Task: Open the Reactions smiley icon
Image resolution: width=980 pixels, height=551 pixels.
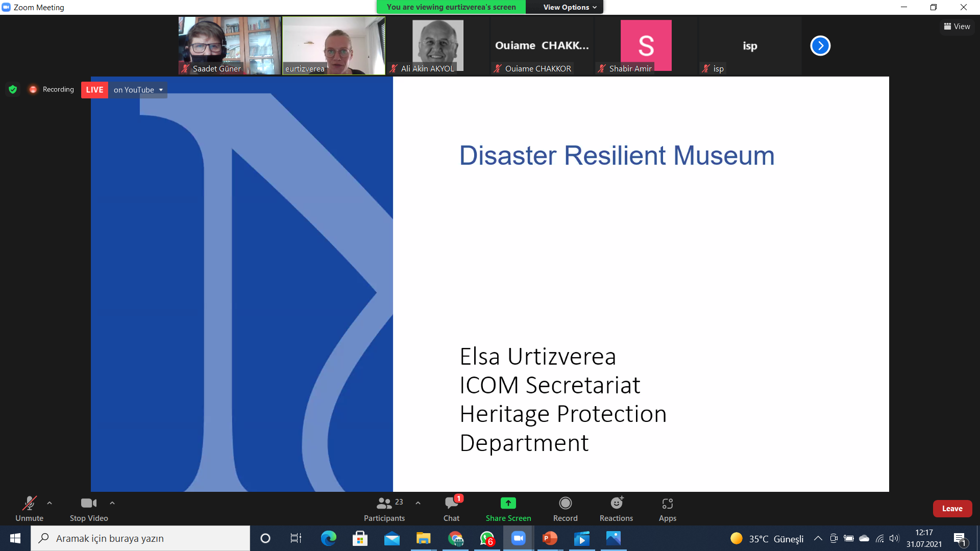Action: (616, 504)
